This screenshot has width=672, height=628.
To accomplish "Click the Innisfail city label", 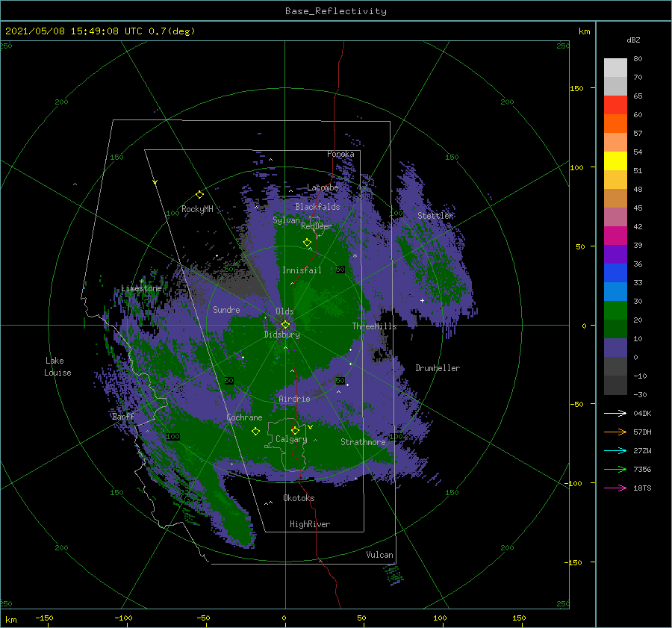I will coord(302,270).
